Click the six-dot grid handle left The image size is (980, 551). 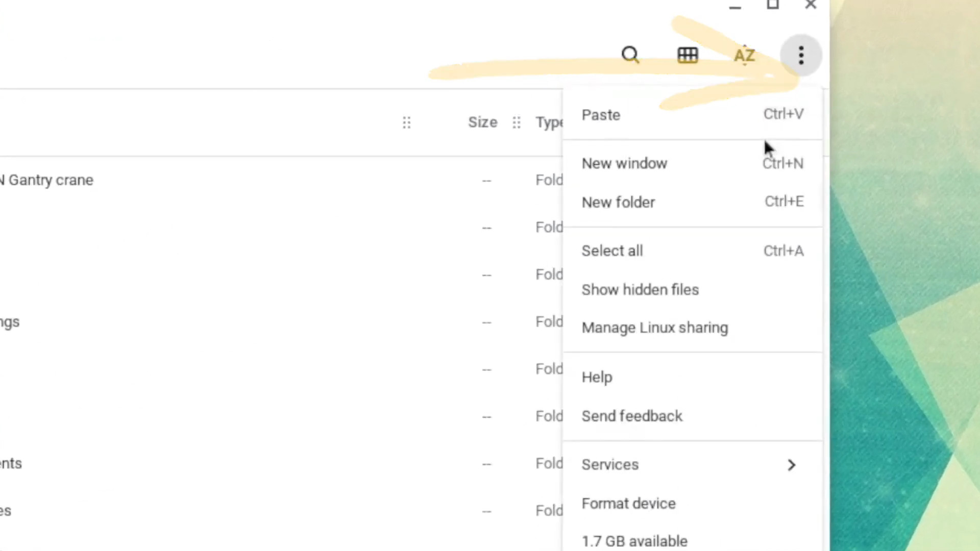pyautogui.click(x=406, y=122)
